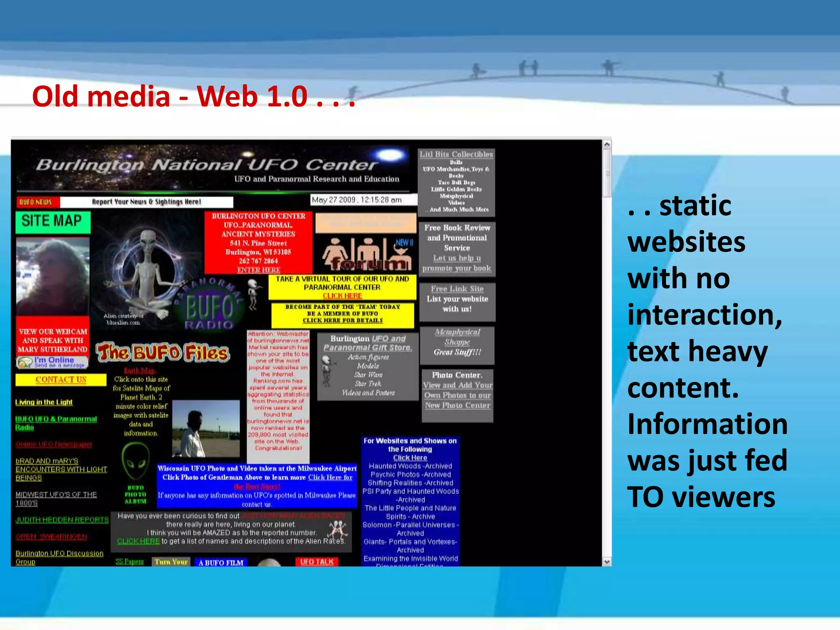The width and height of the screenshot is (840, 630).
Task: Click 'The BUFO Files' logo
Action: click(x=162, y=353)
